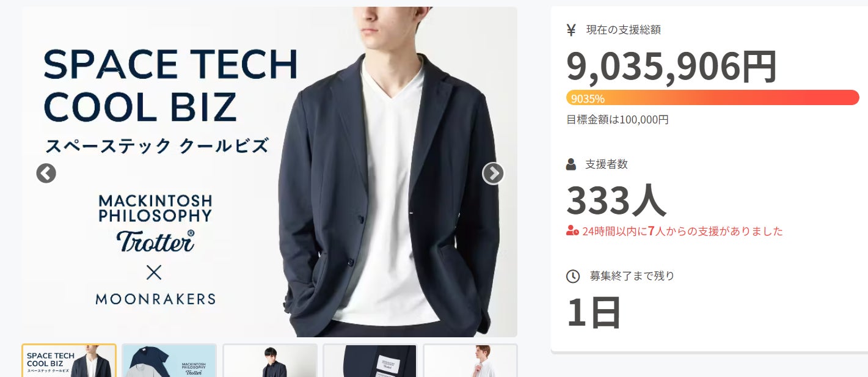
Task: Advance the carousel with the right arrow
Action: (493, 174)
